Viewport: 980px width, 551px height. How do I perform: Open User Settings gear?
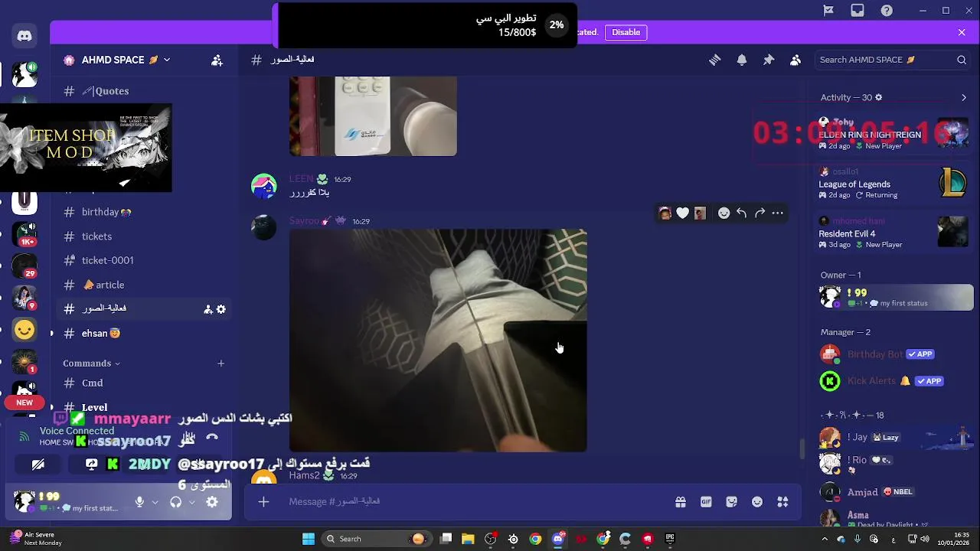tap(212, 502)
